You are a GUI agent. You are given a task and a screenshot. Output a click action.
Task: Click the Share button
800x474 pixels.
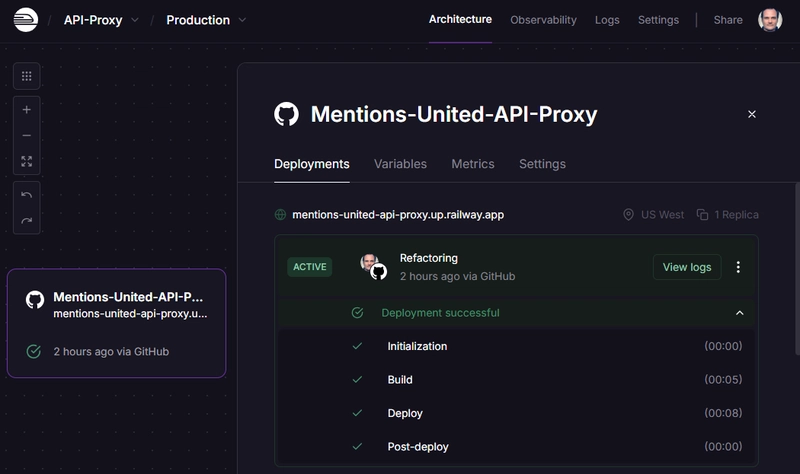(x=728, y=20)
